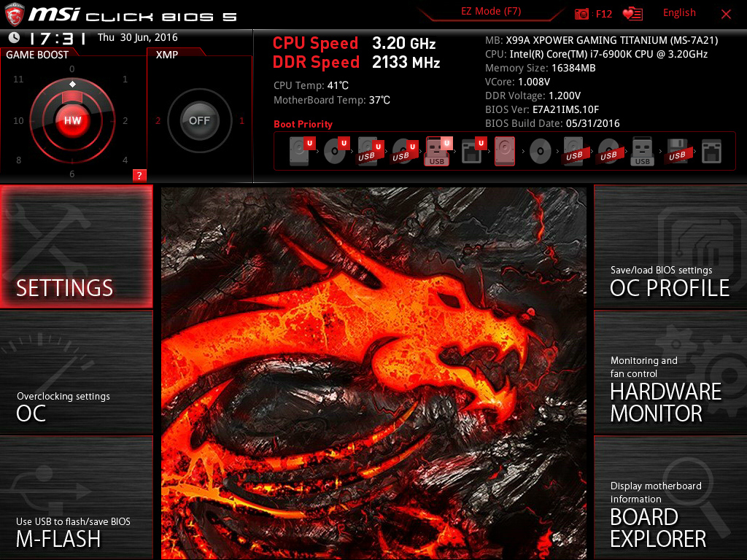The width and height of the screenshot is (747, 560).
Task: Set Game Boost dial to stage 4
Action: tap(125, 160)
